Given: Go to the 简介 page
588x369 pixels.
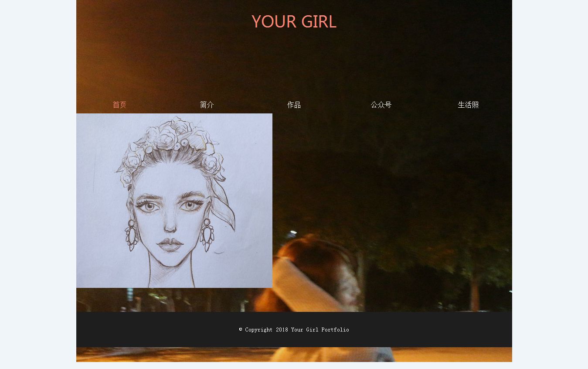Looking at the screenshot, I should tap(207, 105).
